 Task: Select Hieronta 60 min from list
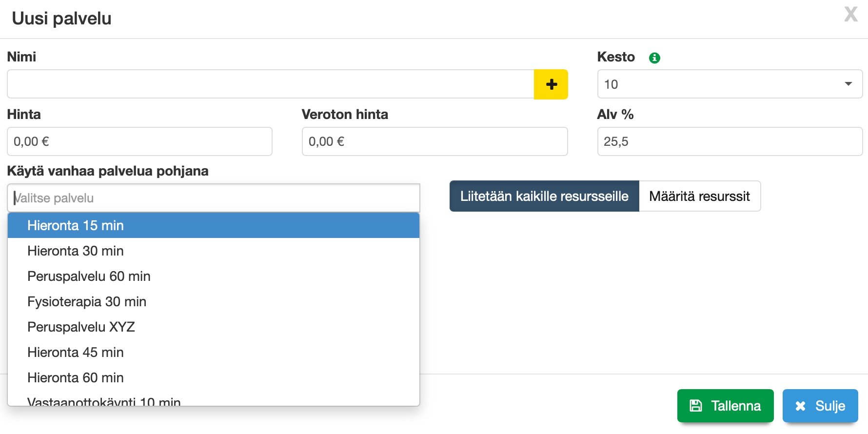coord(214,377)
